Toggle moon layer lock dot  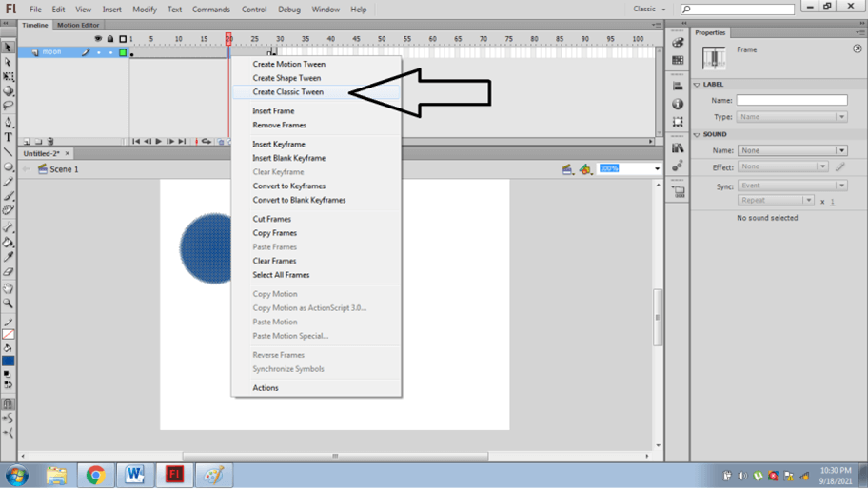pos(110,52)
